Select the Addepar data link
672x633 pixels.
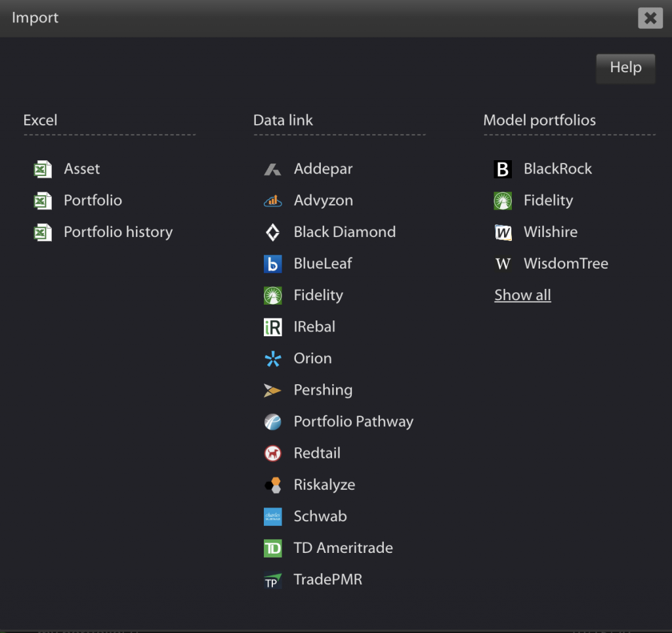pyautogui.click(x=323, y=169)
